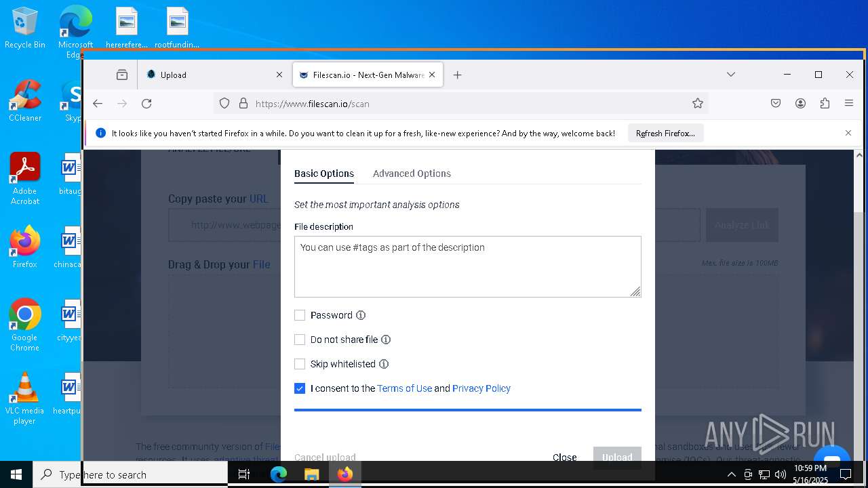Check Skip whitelisted option
Image resolution: width=868 pixels, height=488 pixels.
point(300,364)
